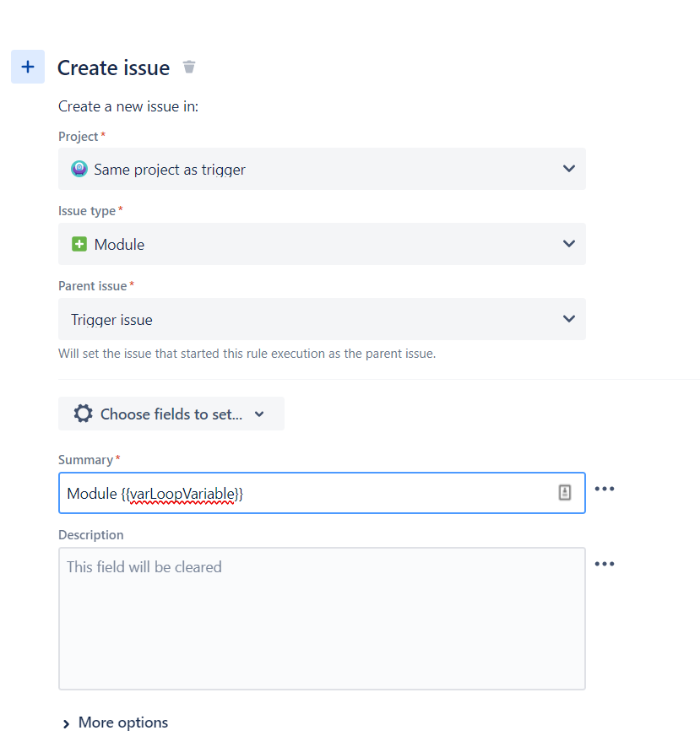Open the Choose fields to set menu
Image resolution: width=700 pixels, height=736 pixels.
click(x=171, y=414)
